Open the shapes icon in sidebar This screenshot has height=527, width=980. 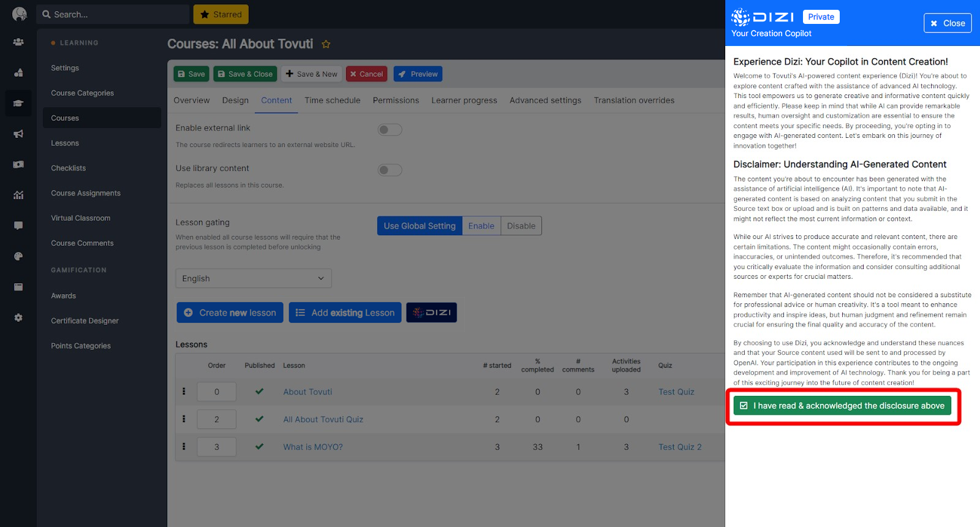coord(18,72)
